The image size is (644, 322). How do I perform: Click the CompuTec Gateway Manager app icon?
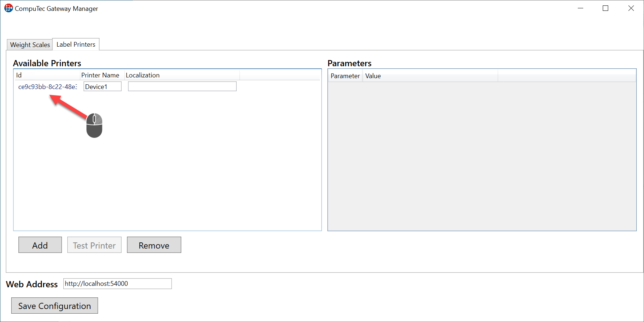[8, 8]
